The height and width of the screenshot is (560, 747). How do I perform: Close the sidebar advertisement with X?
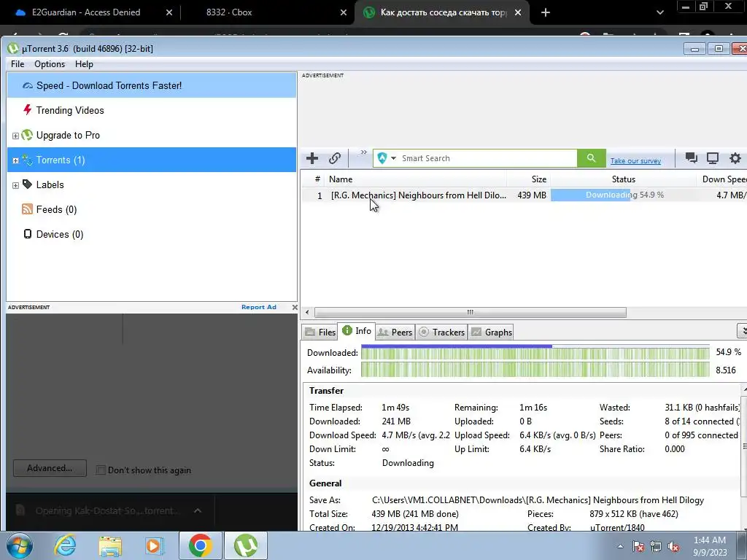point(295,307)
